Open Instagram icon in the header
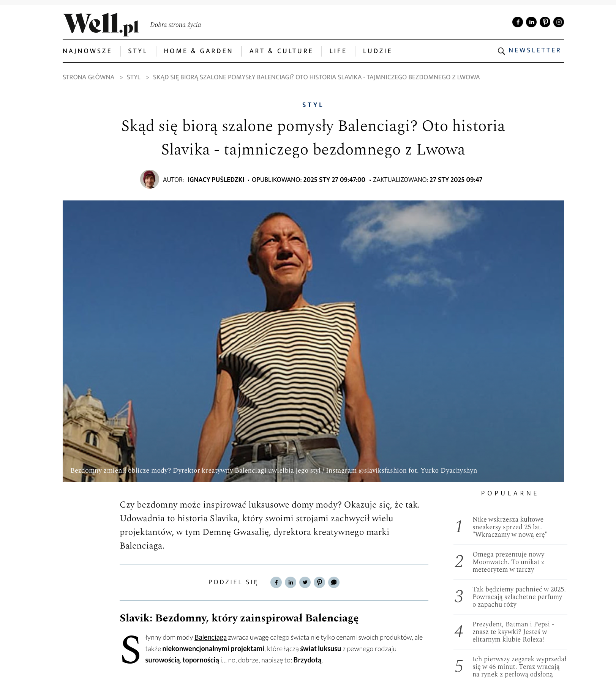 (x=559, y=22)
